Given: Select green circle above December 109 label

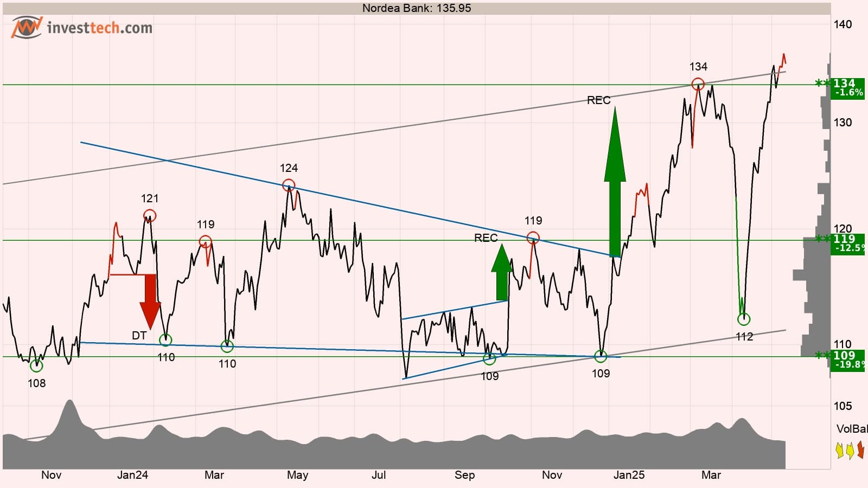Looking at the screenshot, I should 601,356.
